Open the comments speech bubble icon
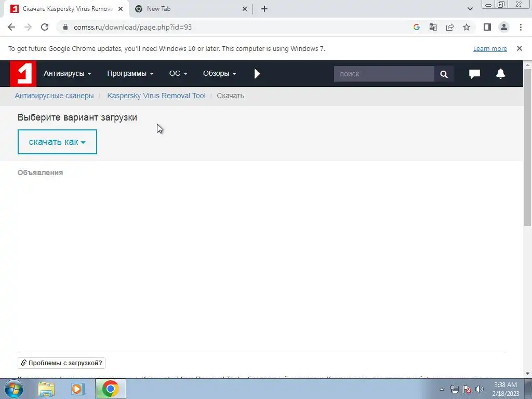This screenshot has width=532, height=399. click(x=474, y=74)
